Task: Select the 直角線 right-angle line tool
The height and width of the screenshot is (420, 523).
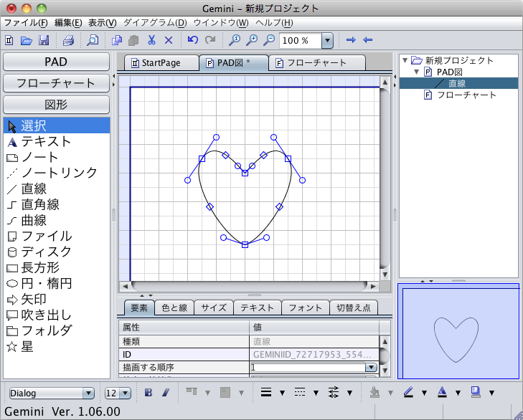Action: pyautogui.click(x=57, y=205)
